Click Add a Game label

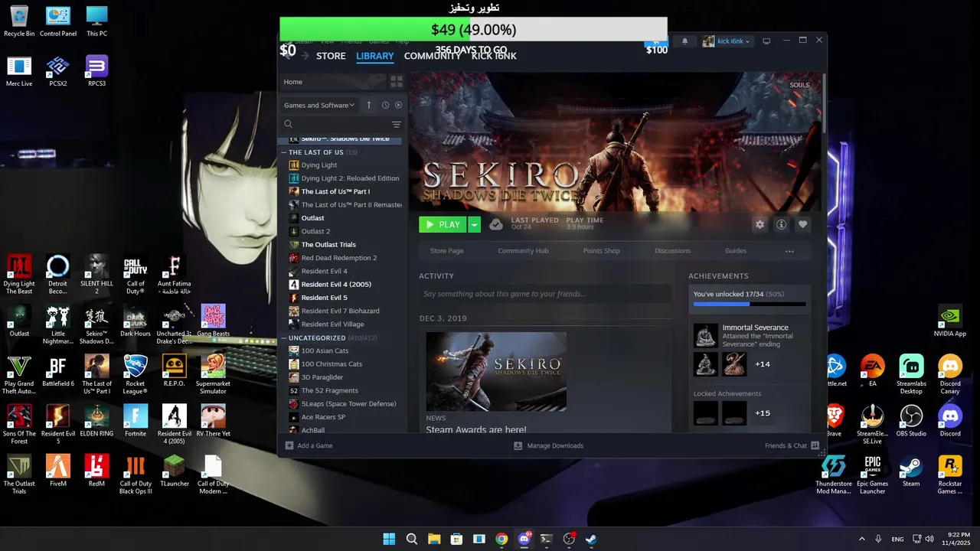[x=315, y=445]
